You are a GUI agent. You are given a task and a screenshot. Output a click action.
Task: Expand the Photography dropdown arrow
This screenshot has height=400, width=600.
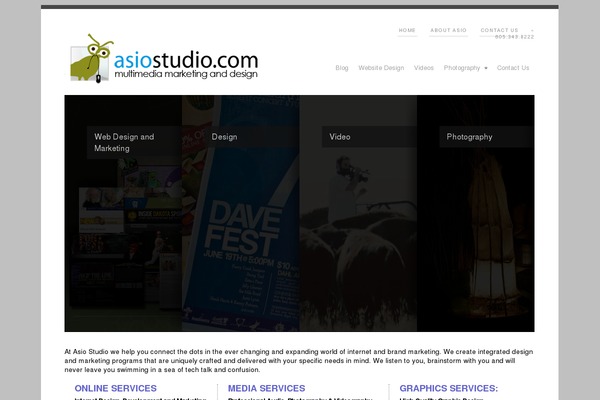coord(486,68)
